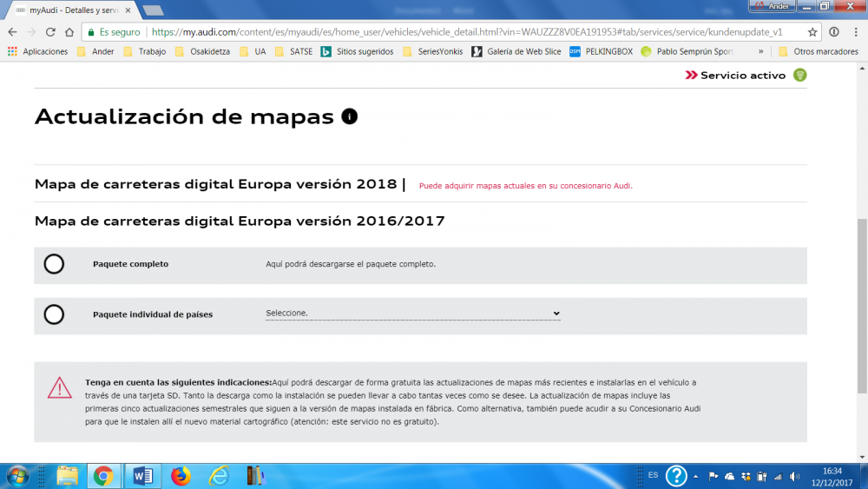
Task: Open the Trabajo bookmark folder
Action: [145, 51]
